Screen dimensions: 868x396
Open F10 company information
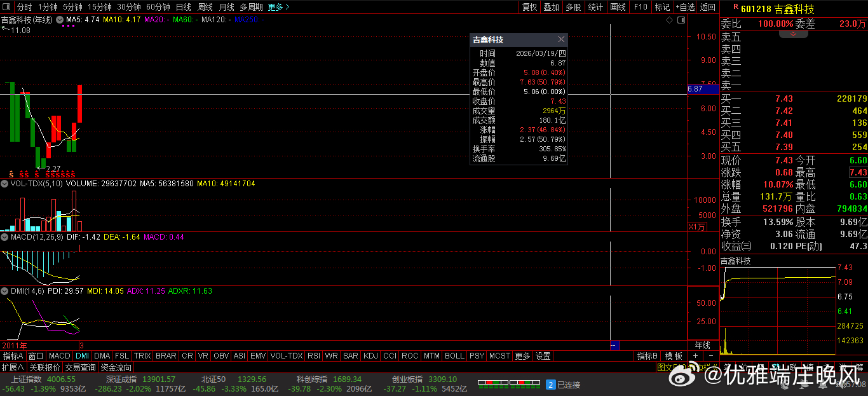tap(641, 7)
